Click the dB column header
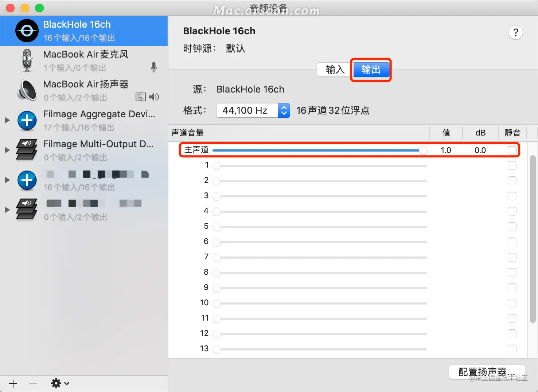This screenshot has width=538, height=392. (x=480, y=133)
